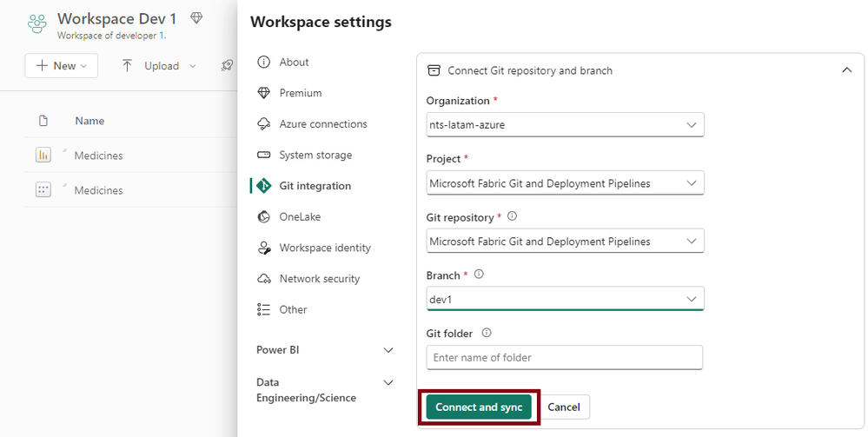
Task: Click the file type column header icon
Action: point(43,121)
